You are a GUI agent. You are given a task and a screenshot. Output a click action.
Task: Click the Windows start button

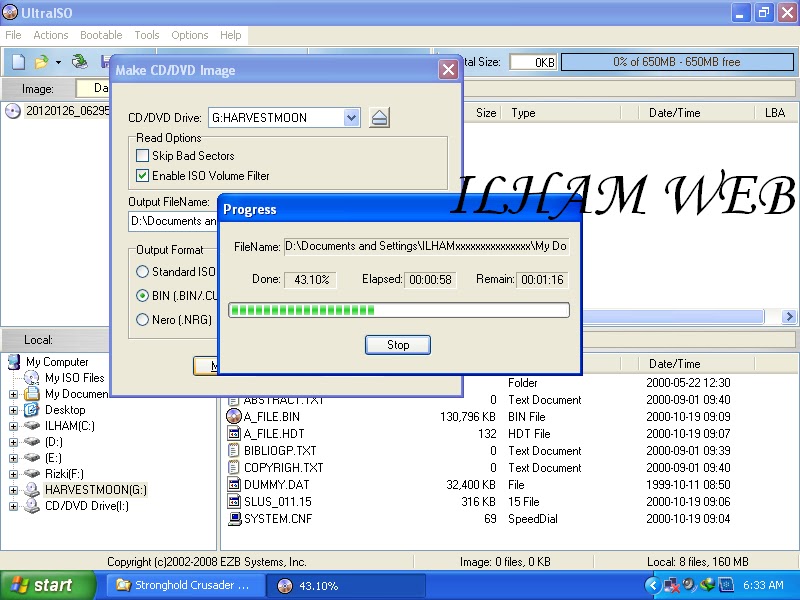(x=48, y=585)
